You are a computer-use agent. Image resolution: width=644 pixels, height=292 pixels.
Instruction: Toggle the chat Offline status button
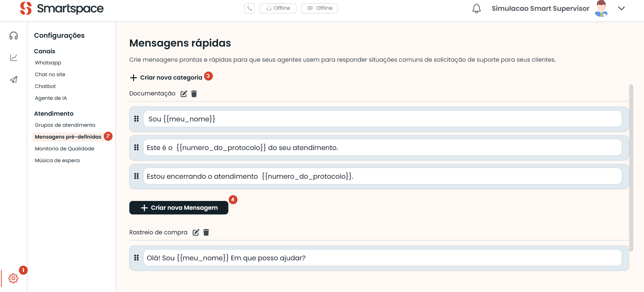tap(320, 8)
